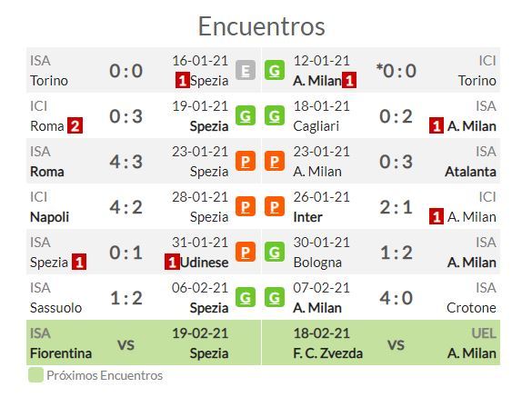Click the red card badge beside Udinese
The image size is (532, 397).
(172, 262)
